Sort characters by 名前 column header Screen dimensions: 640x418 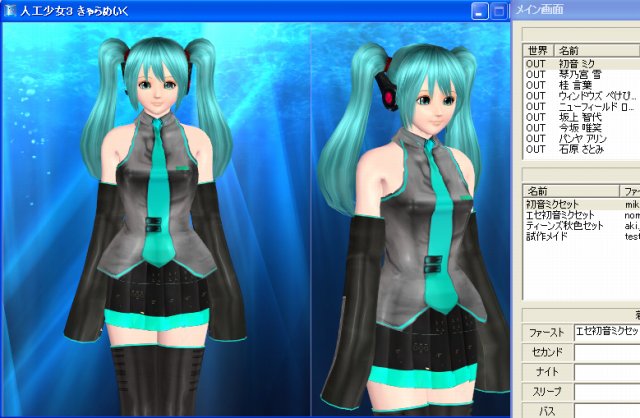[597, 51]
